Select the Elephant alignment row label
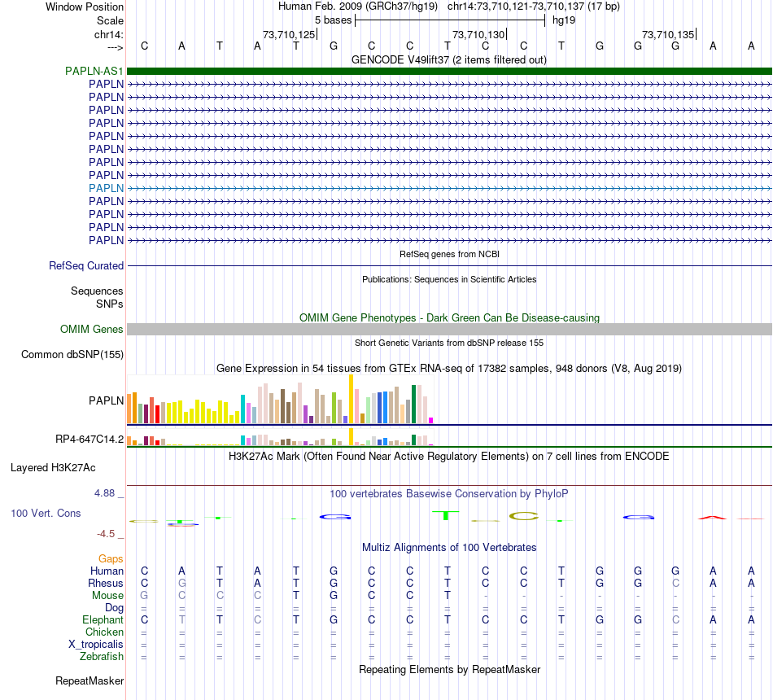 [x=103, y=619]
